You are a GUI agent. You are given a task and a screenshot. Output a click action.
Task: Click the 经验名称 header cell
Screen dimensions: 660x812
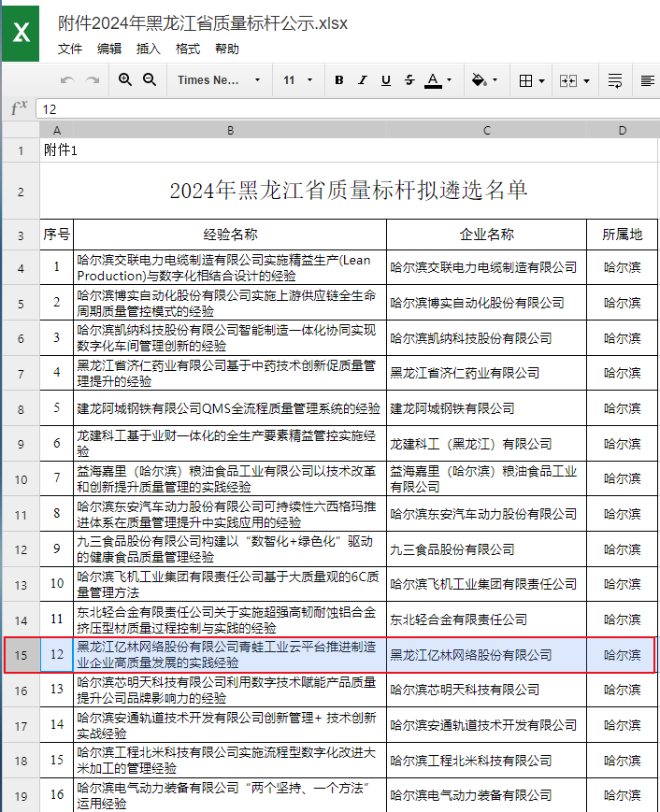230,235
